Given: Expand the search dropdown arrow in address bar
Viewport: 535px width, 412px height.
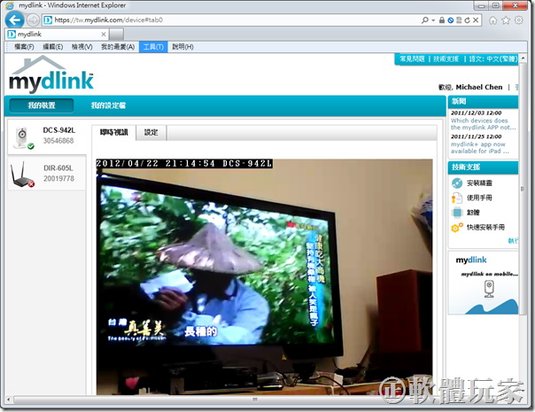Looking at the screenshot, I should (x=433, y=20).
